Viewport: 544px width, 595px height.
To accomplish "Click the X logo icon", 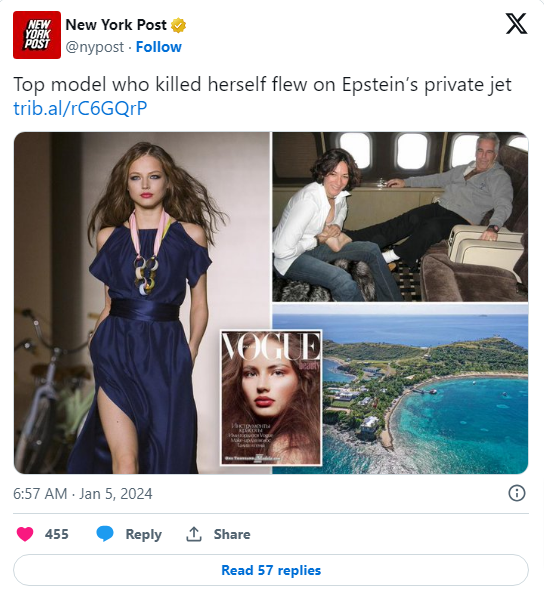I will tap(516, 24).
